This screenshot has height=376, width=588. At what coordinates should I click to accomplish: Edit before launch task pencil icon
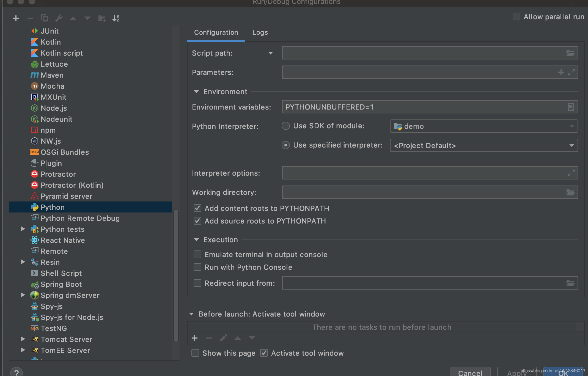tap(223, 338)
